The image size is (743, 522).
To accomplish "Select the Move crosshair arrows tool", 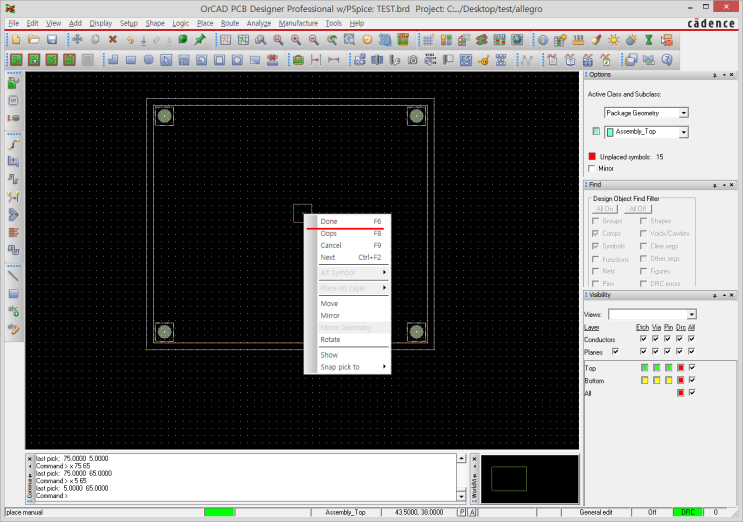I will click(x=76, y=40).
